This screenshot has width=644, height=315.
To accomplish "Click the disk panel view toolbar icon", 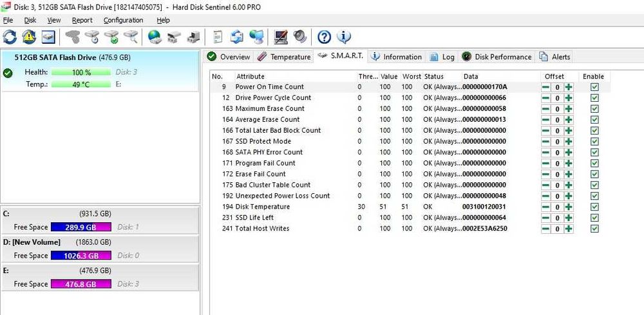I will [x=48, y=37].
